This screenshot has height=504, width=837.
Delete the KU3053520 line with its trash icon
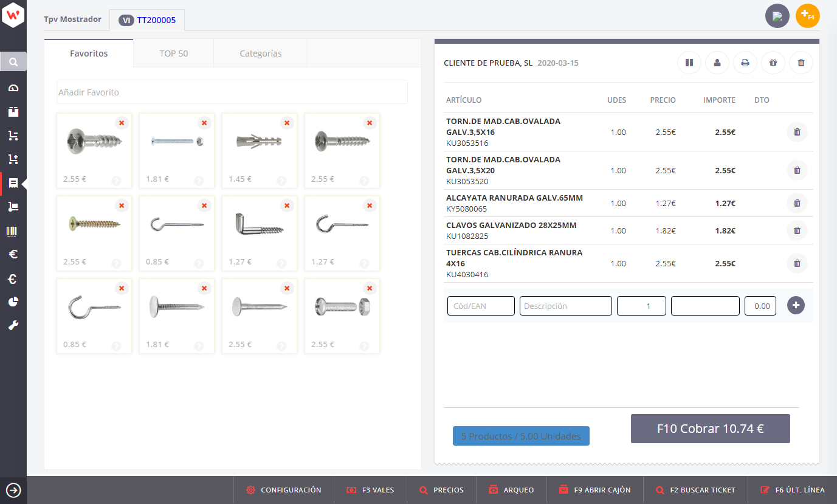tap(797, 170)
